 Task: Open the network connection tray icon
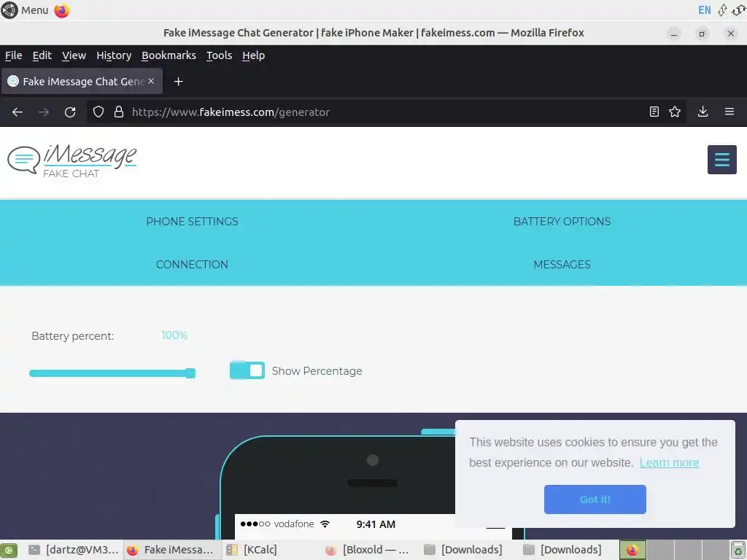click(722, 10)
